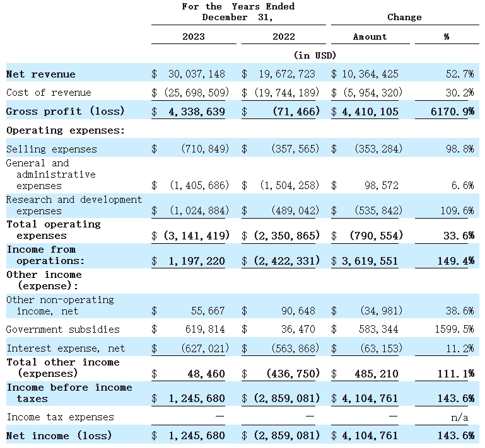Screen dimensions: 485x448
Task: Click the Operating expenses heading
Action: coord(66,130)
